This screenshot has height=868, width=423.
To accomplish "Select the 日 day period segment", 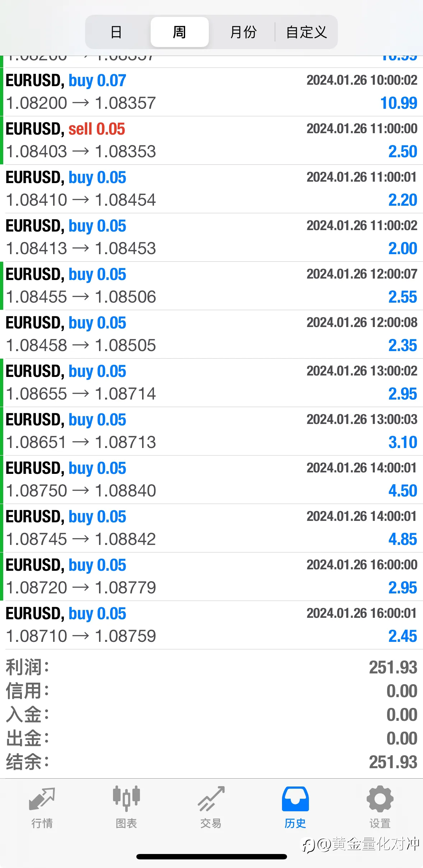I will pos(116,32).
